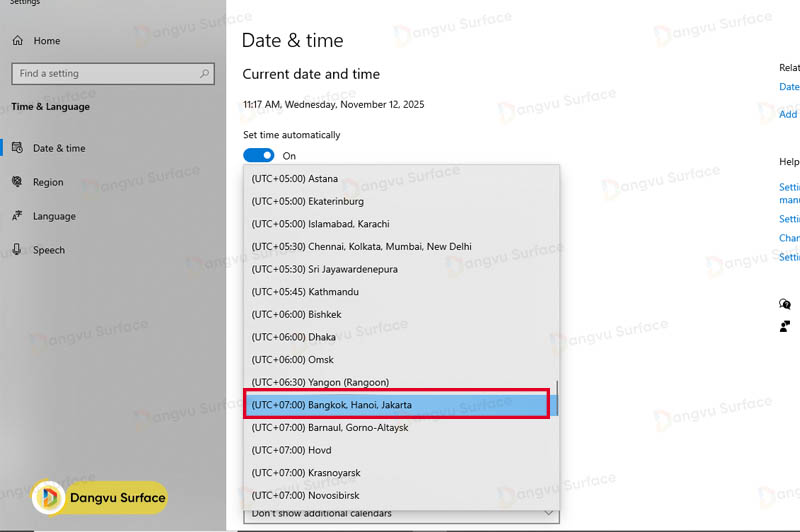Click the Speech microphone icon
This screenshot has height=532, width=800.
coord(18,250)
